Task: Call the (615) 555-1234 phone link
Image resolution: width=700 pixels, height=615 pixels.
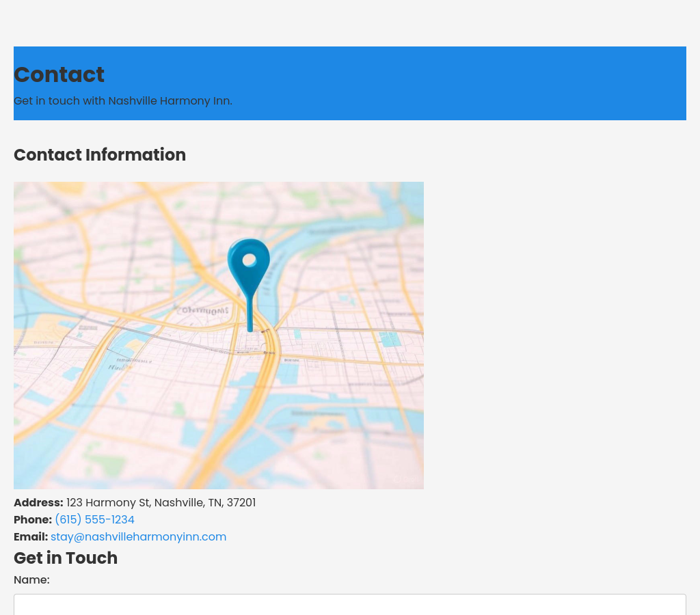Action: coord(94,520)
